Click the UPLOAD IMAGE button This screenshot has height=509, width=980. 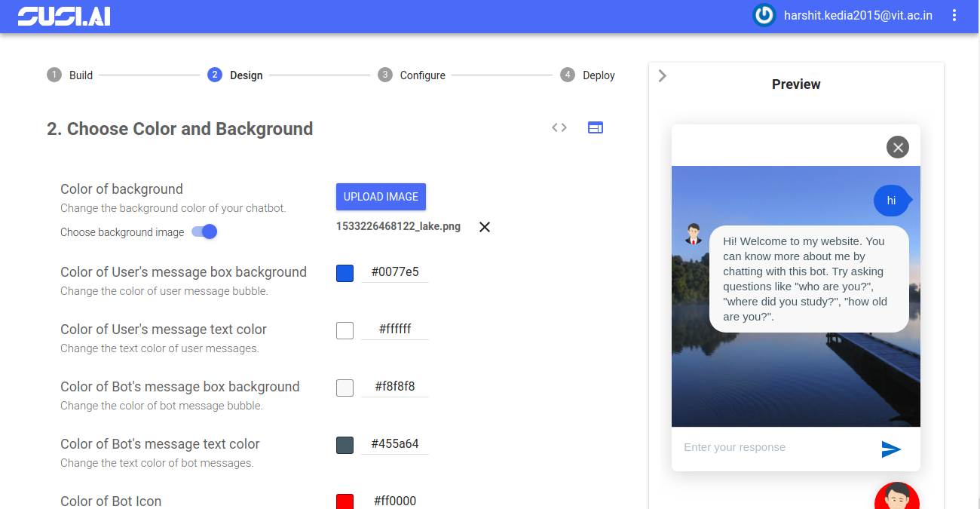click(x=381, y=197)
